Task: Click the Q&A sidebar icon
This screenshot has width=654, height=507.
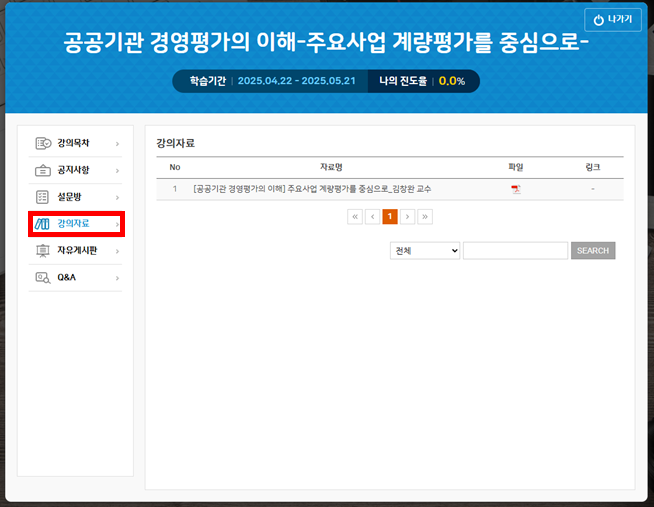Action: coord(42,277)
